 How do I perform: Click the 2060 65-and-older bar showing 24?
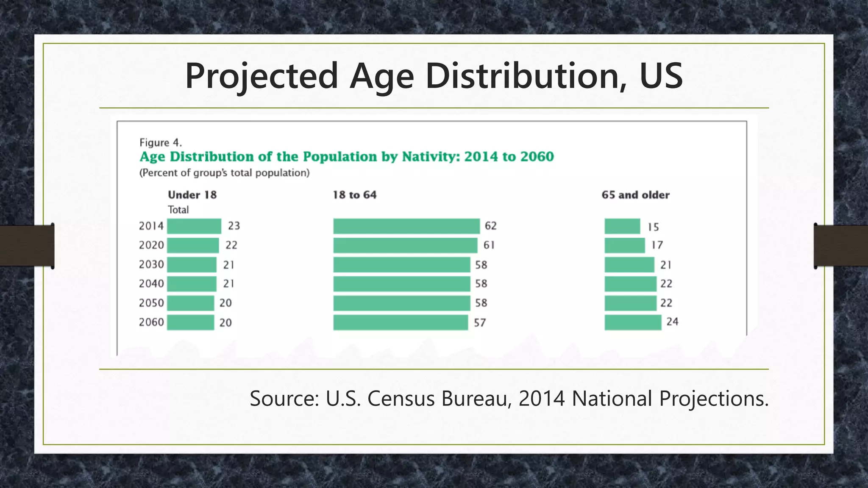pos(632,322)
